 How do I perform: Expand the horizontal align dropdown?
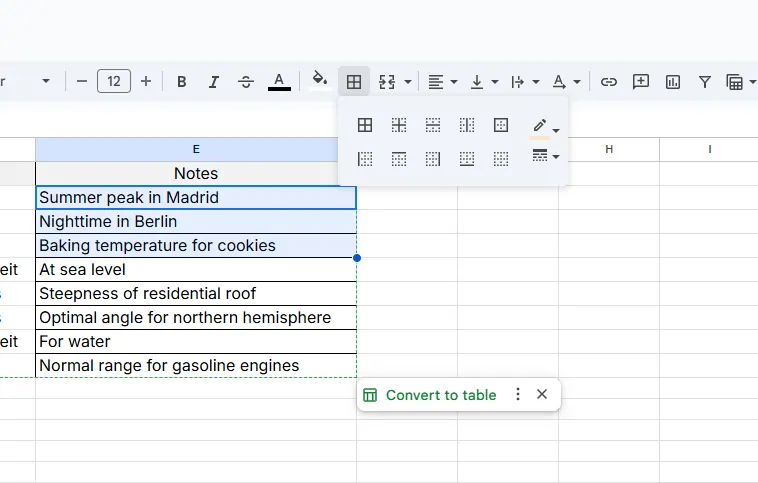[442, 82]
